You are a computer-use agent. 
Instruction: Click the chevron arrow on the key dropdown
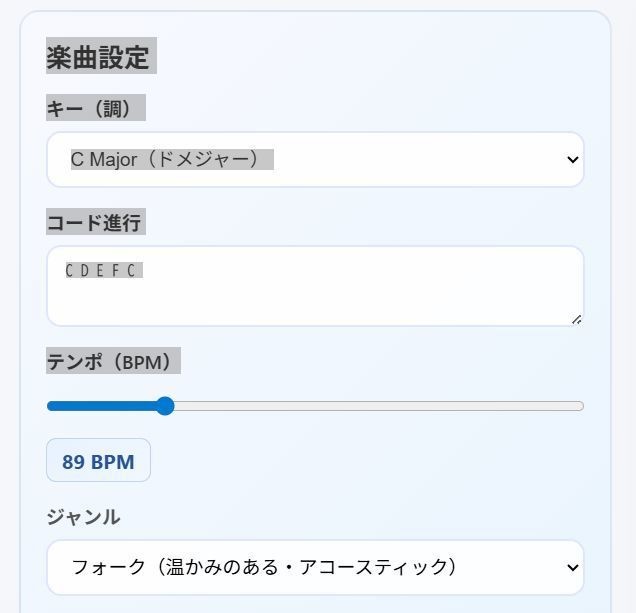pyautogui.click(x=572, y=160)
